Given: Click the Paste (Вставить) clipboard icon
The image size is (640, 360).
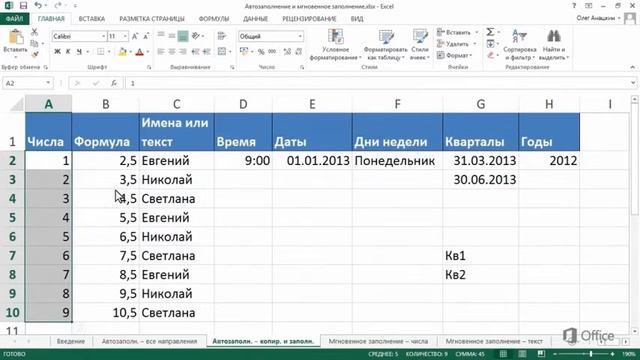Looking at the screenshot, I should pyautogui.click(x=16, y=37).
